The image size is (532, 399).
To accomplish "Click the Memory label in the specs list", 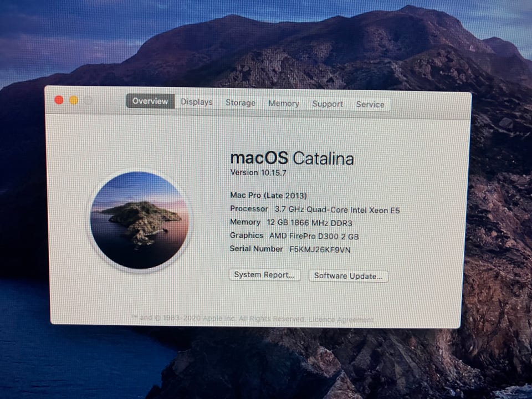I will pyautogui.click(x=245, y=222).
